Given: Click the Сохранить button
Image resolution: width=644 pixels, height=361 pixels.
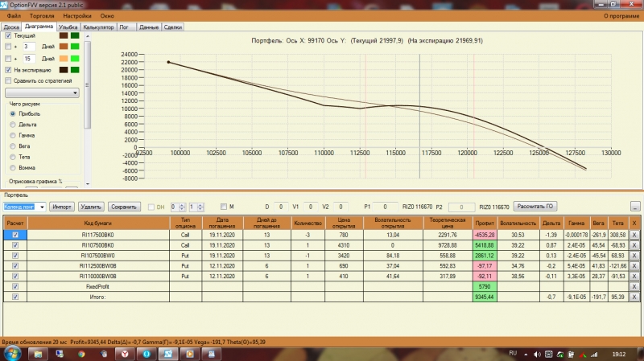Looking at the screenshot, I should 124,207.
